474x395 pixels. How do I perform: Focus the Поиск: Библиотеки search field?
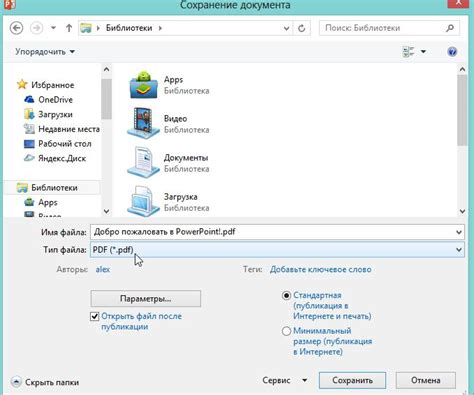point(389,28)
